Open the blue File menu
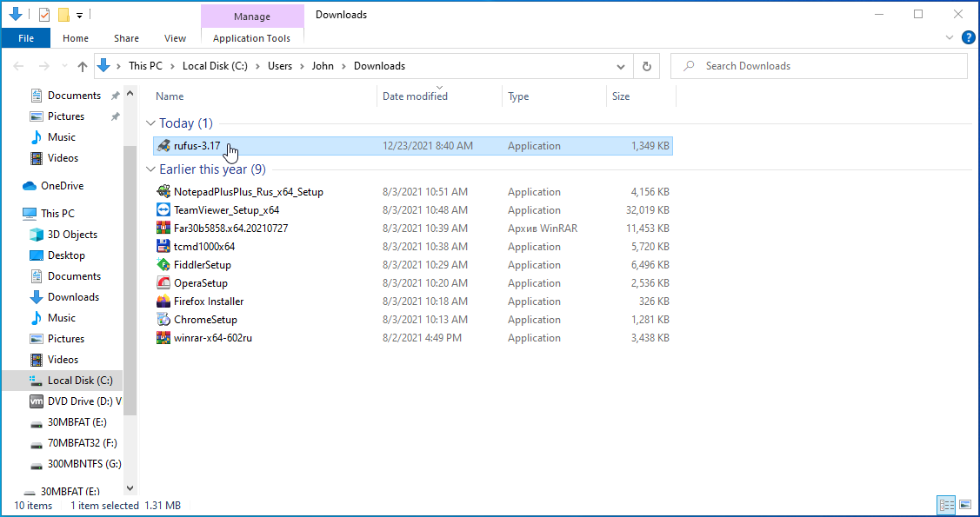 click(25, 38)
